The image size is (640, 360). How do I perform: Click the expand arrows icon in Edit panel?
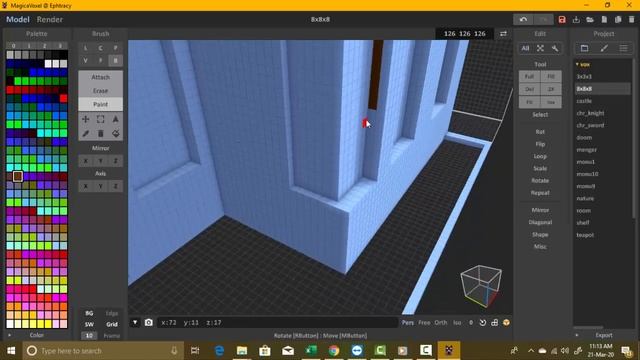point(540,48)
